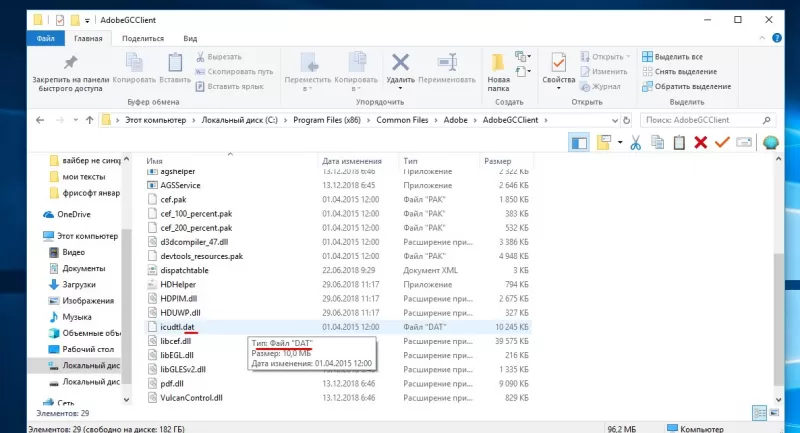Click the orange checkmark toolbar icon
800x433 pixels.
(722, 143)
